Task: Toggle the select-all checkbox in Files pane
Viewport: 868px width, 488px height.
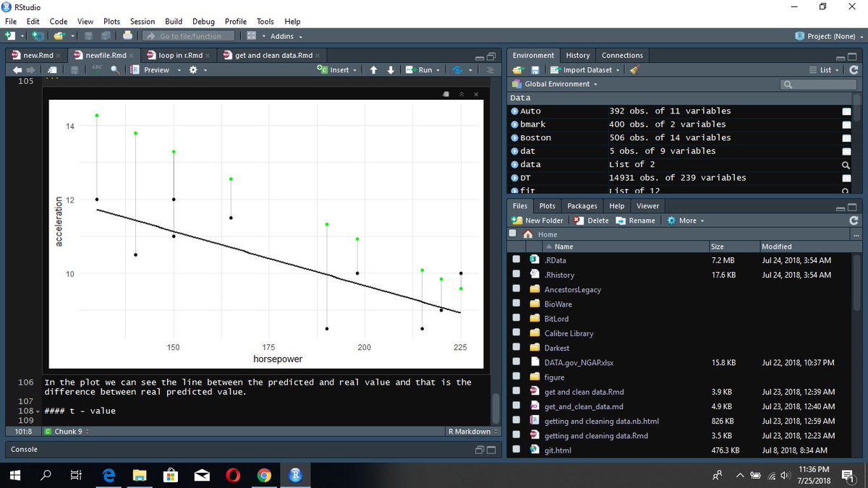Action: pos(513,234)
